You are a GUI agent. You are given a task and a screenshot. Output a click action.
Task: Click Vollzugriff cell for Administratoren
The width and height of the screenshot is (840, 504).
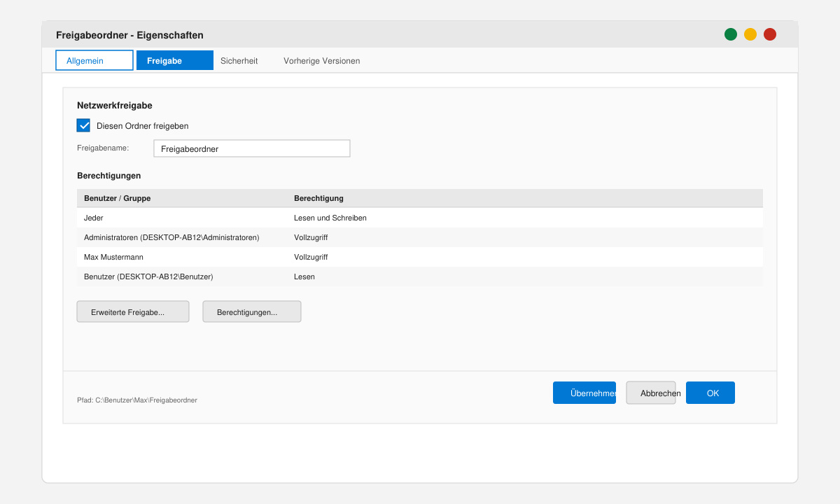tap(311, 237)
